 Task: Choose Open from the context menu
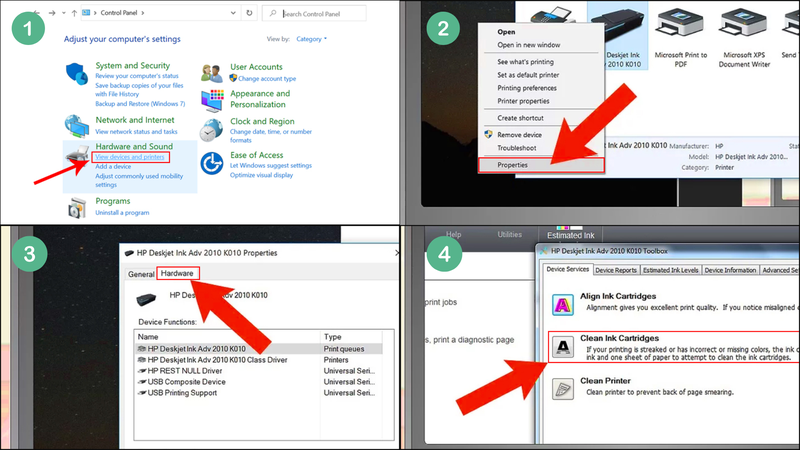506,32
